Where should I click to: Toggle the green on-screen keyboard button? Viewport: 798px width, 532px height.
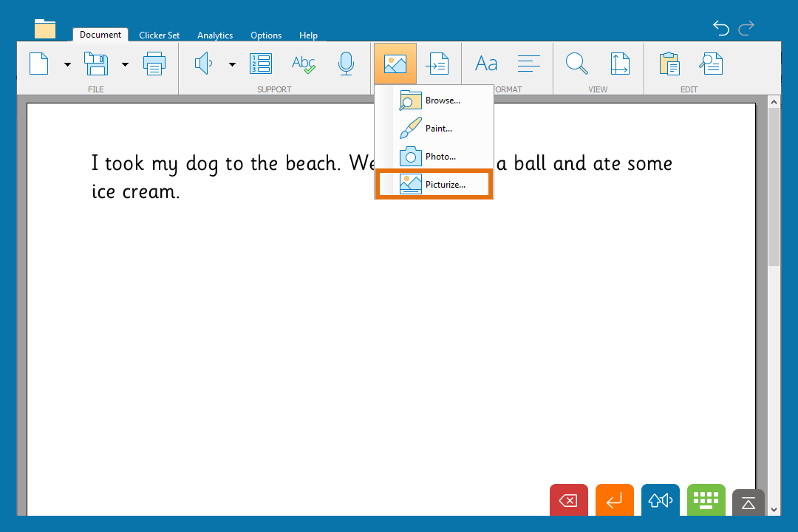706,500
